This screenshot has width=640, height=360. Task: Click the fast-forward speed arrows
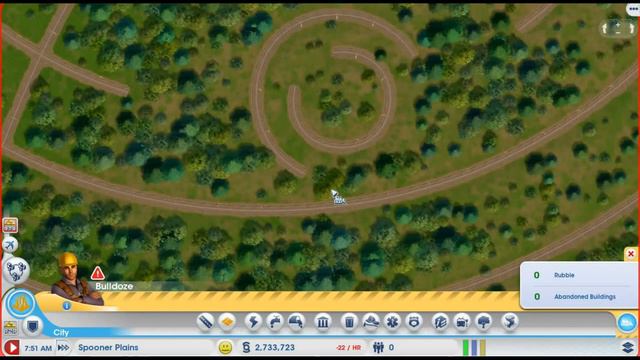(63, 347)
